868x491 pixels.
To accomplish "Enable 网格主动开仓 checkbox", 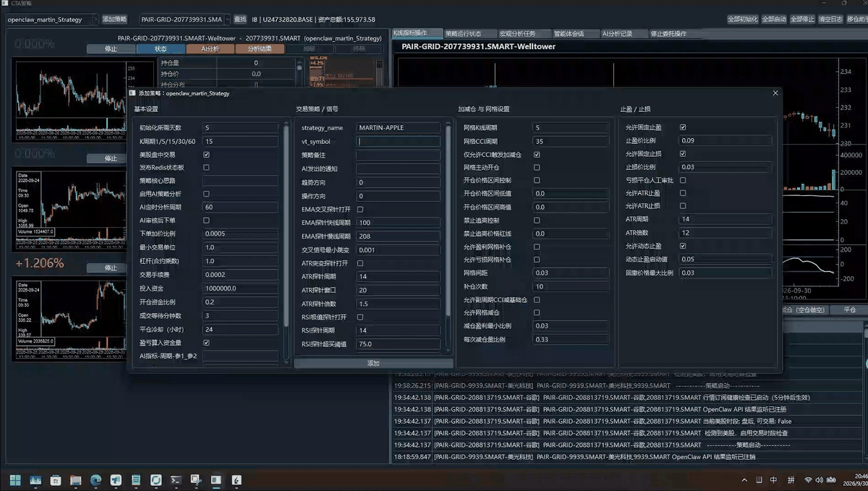I will 537,167.
